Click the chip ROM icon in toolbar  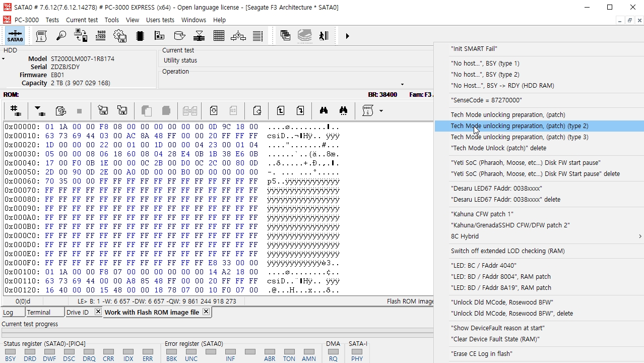140,36
